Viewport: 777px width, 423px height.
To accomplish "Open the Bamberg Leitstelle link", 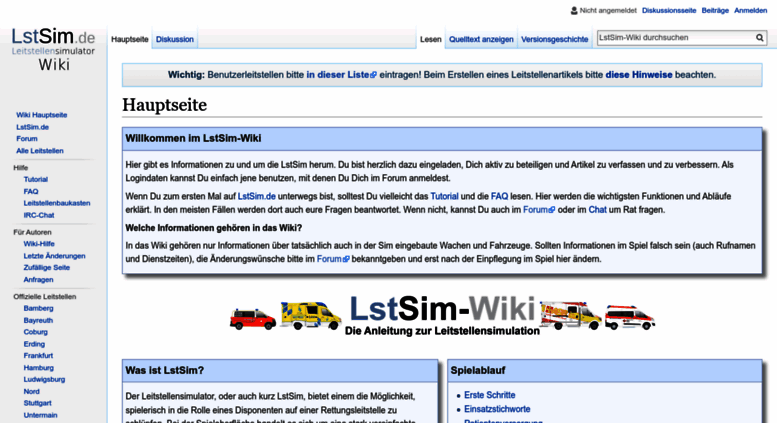I will 38,308.
